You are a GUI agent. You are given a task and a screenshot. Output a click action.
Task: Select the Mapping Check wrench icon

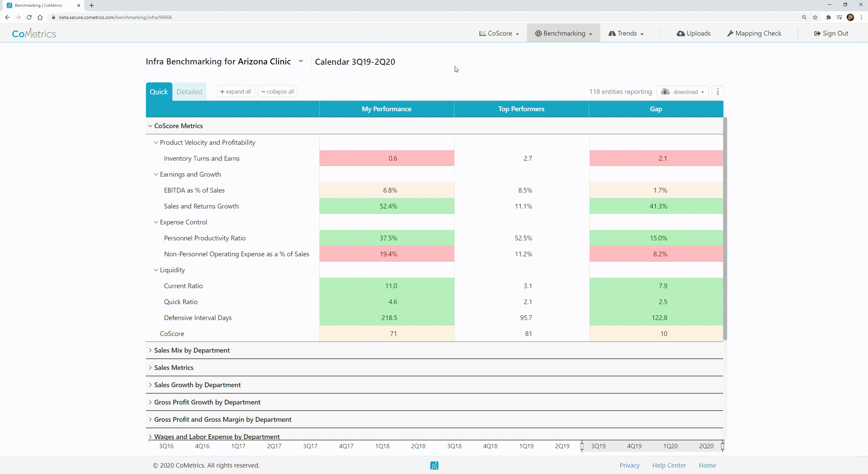pyautogui.click(x=731, y=33)
